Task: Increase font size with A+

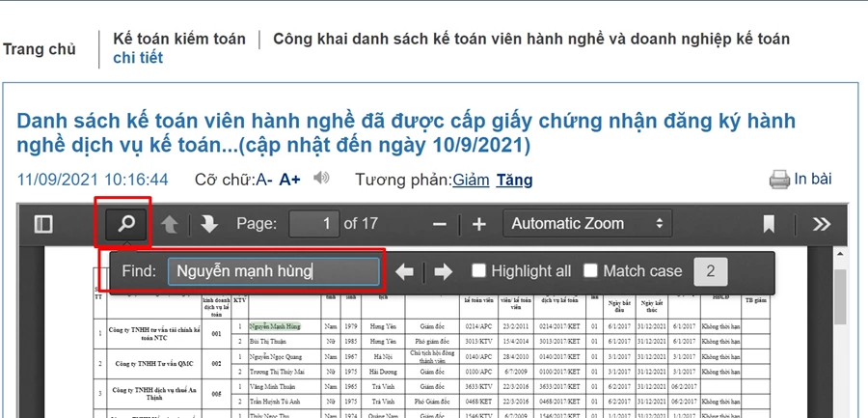Action: click(289, 180)
